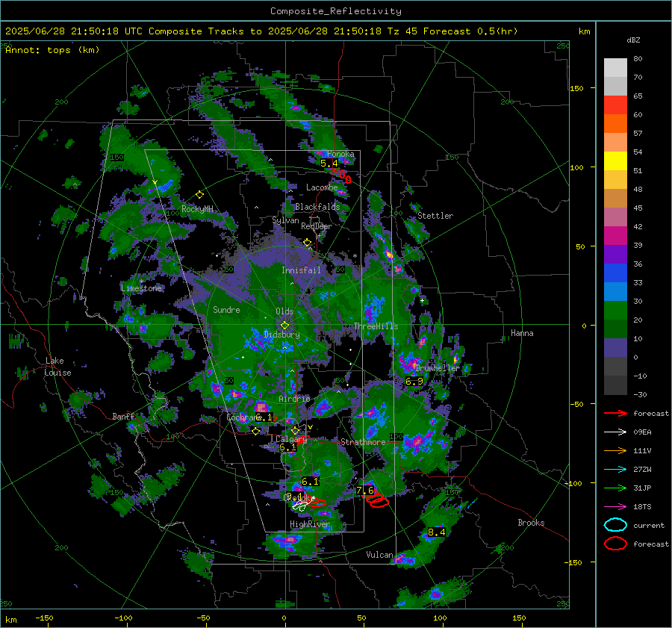Select the 39 dBZ magenta color swatch
Viewport: 672px width, 628px height.
615,235
